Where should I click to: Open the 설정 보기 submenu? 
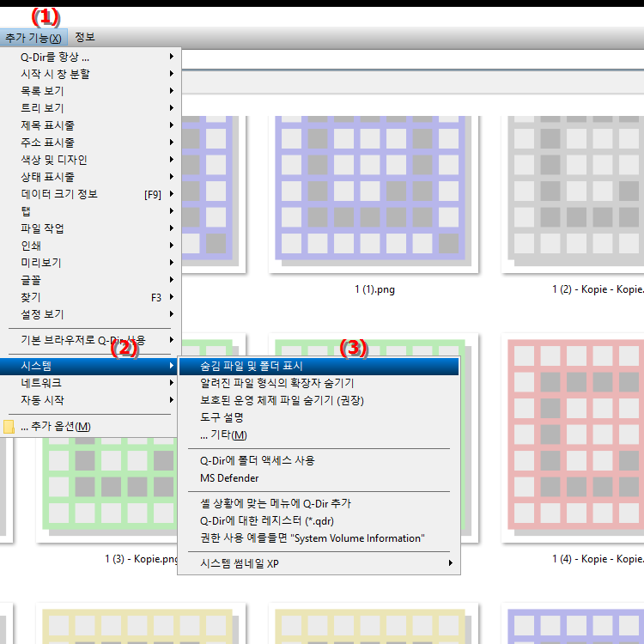(89, 314)
